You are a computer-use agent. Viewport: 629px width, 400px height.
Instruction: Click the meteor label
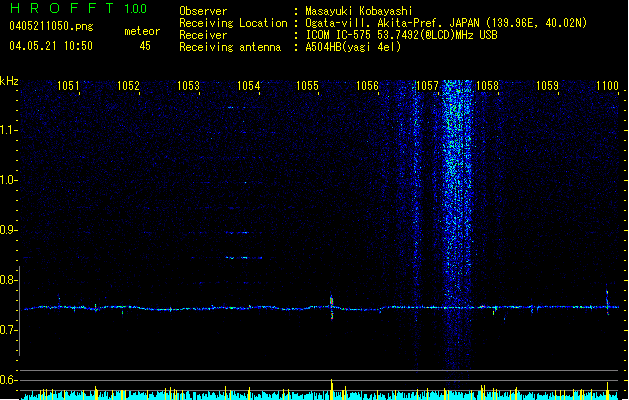click(142, 31)
